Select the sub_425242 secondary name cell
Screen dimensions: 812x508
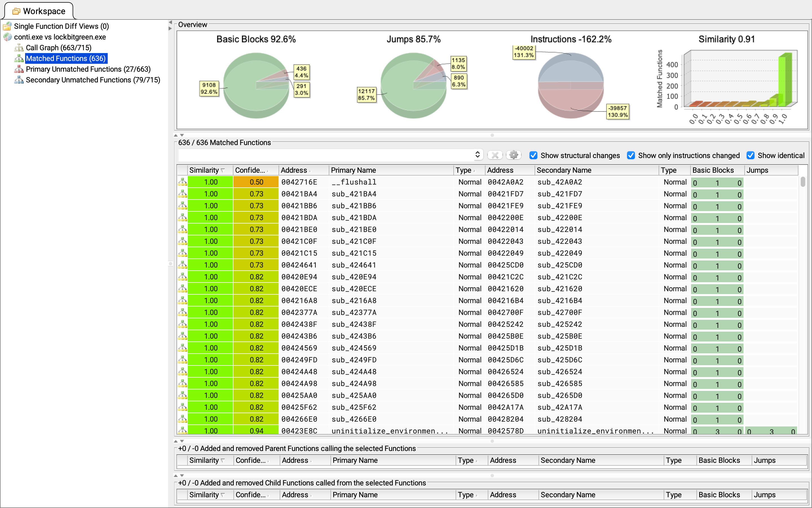click(597, 324)
